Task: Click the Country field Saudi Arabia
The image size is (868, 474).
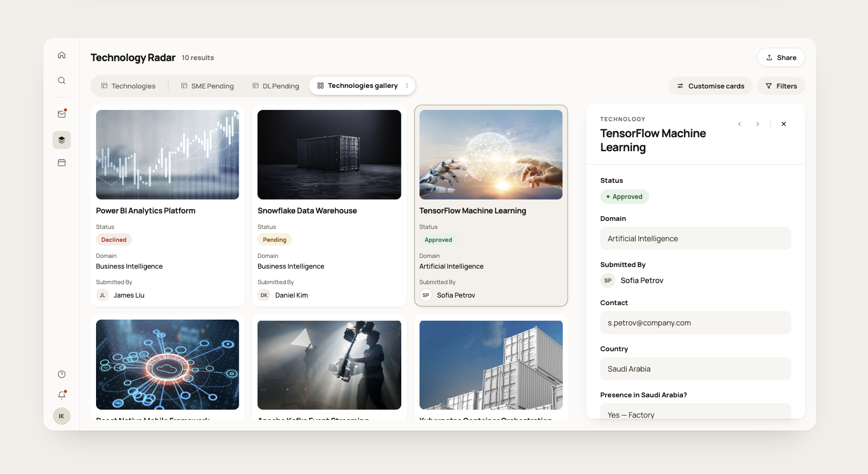Action: pyautogui.click(x=696, y=369)
